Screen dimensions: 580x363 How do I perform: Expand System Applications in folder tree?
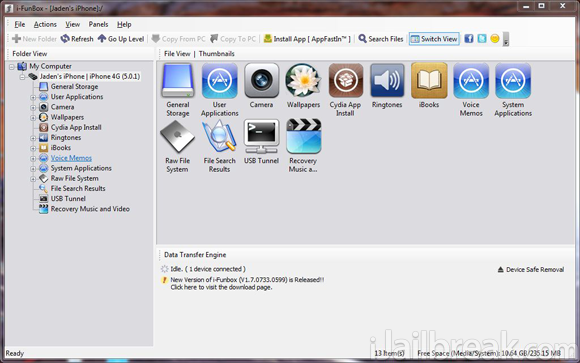point(33,169)
